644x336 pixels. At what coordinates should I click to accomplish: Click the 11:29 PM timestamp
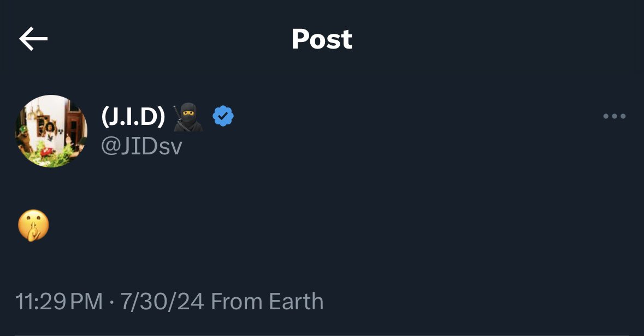coord(59,302)
